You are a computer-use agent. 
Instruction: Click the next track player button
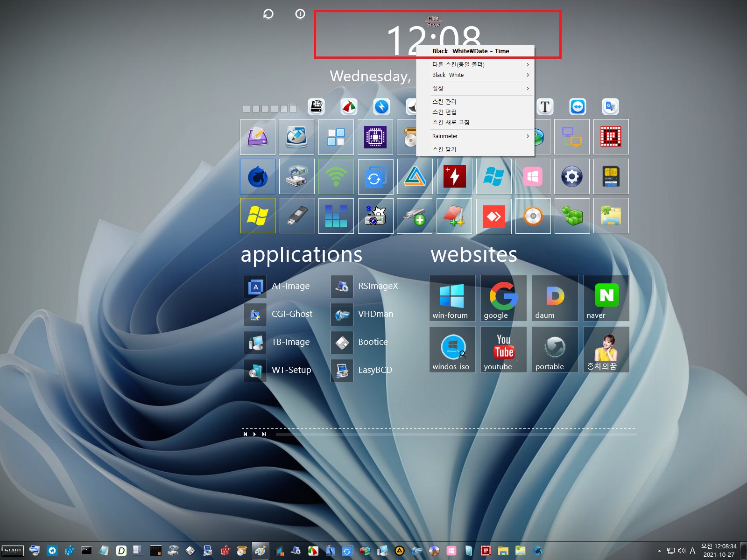[264, 434]
